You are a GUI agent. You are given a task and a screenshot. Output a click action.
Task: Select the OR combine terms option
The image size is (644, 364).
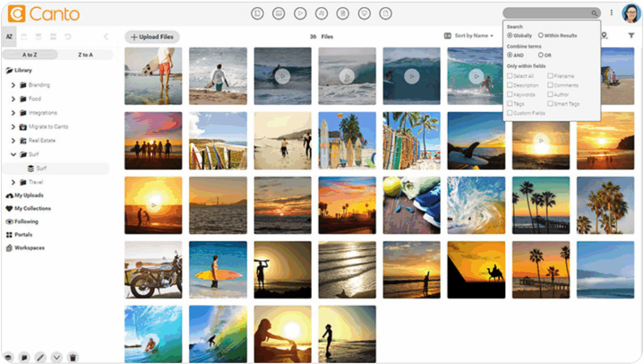pos(541,55)
